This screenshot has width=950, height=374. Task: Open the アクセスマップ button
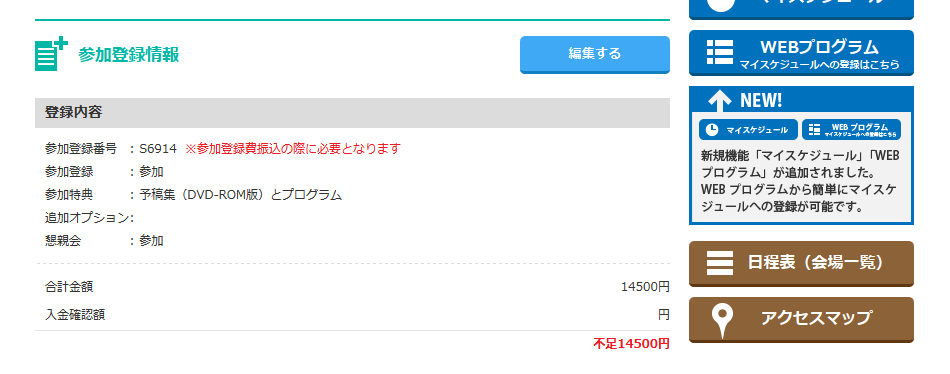[801, 319]
